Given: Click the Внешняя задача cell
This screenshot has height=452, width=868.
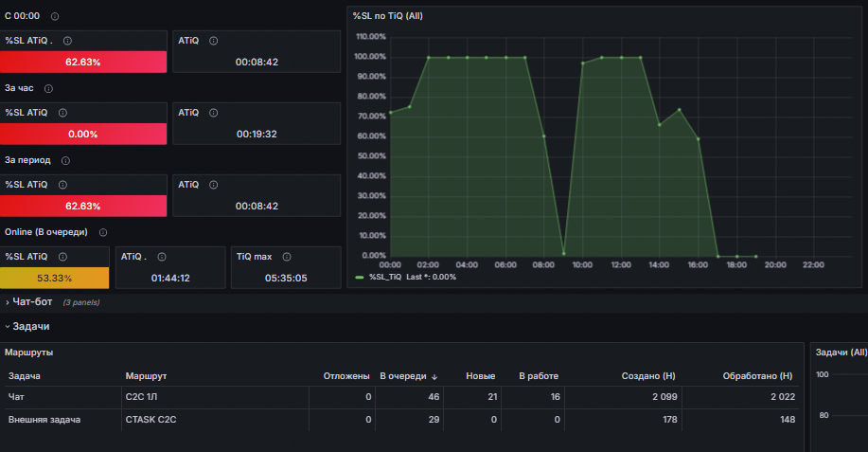Looking at the screenshot, I should pos(44,420).
